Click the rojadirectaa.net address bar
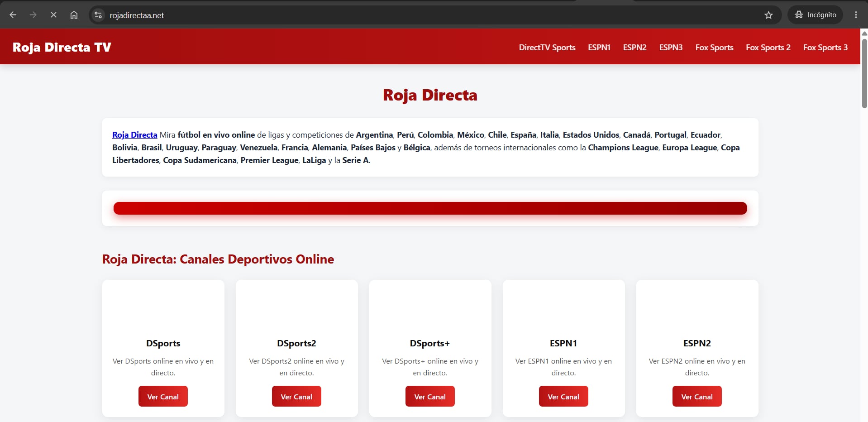This screenshot has height=422, width=868. (x=434, y=15)
